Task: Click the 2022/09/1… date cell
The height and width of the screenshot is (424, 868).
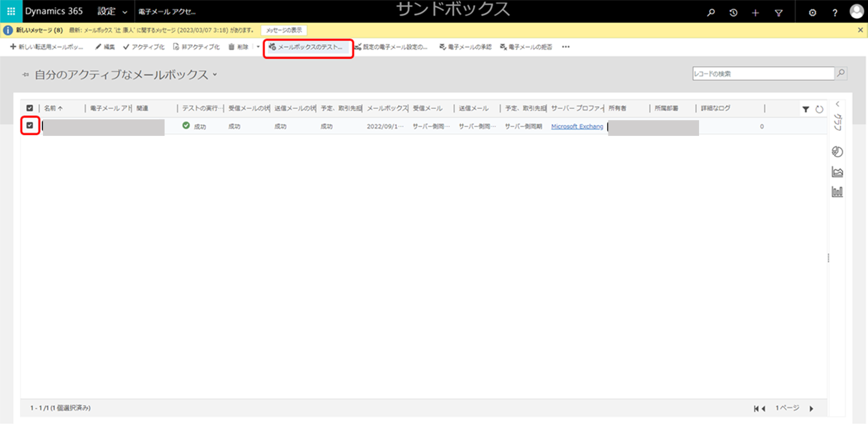Action: (x=385, y=127)
